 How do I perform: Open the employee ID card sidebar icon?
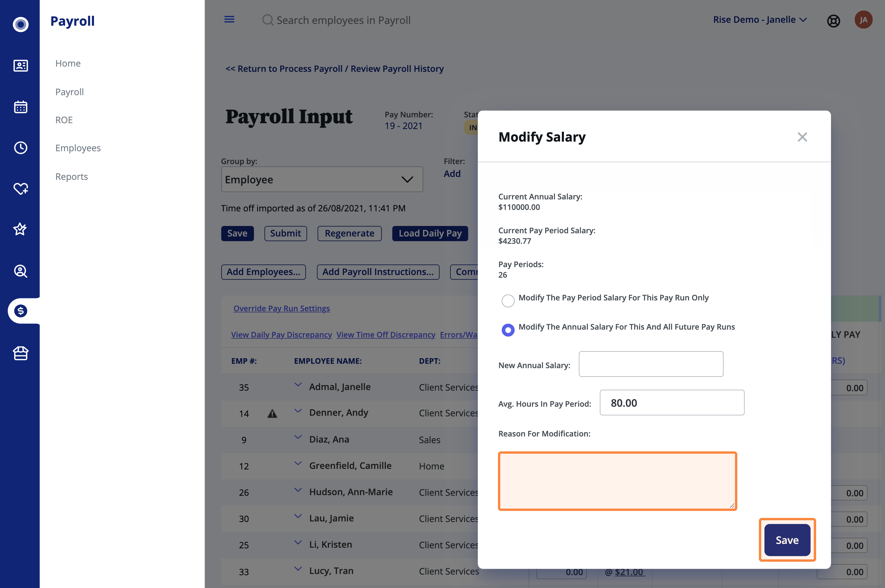click(x=21, y=66)
